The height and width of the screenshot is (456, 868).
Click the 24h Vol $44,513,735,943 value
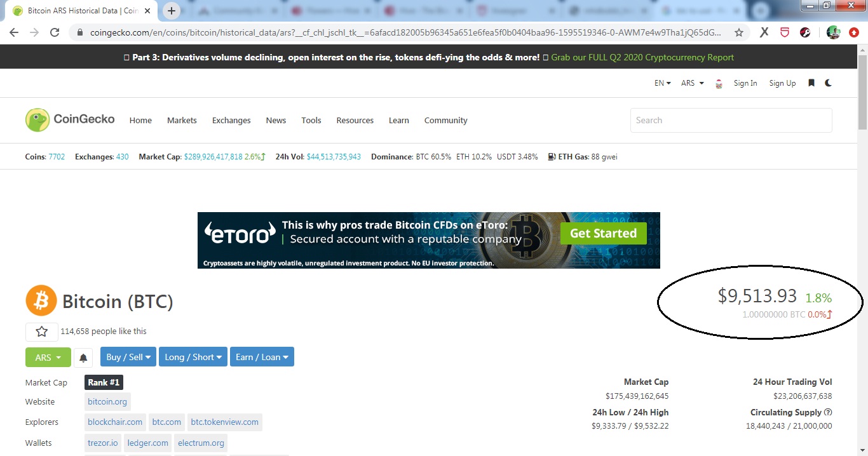point(334,157)
